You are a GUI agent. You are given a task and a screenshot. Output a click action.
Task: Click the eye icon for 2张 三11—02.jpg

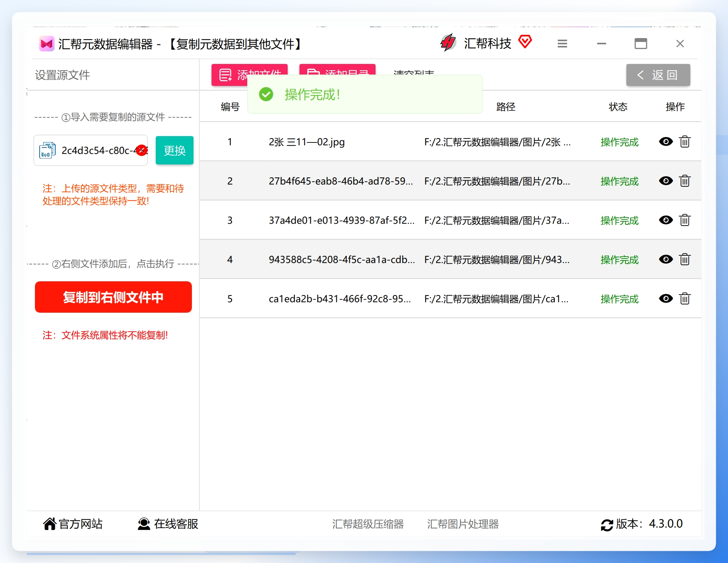pyautogui.click(x=666, y=142)
